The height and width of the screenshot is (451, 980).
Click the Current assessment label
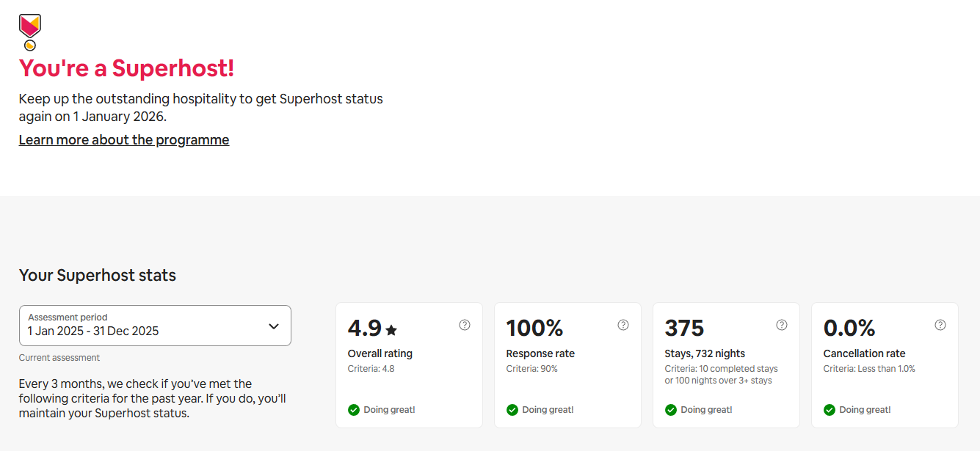pyautogui.click(x=59, y=357)
